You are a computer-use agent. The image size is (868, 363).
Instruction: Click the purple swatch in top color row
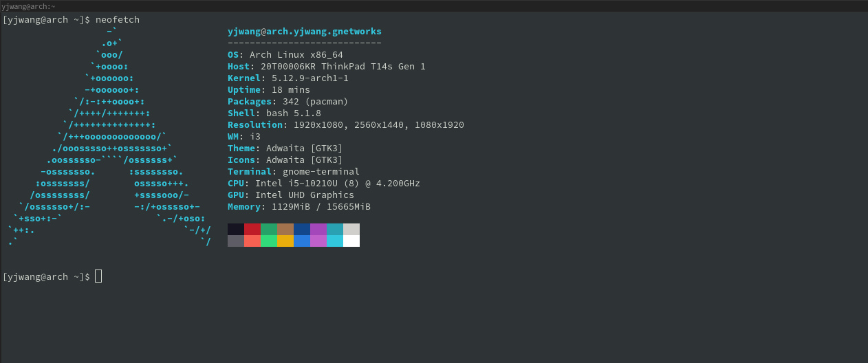(x=318, y=230)
